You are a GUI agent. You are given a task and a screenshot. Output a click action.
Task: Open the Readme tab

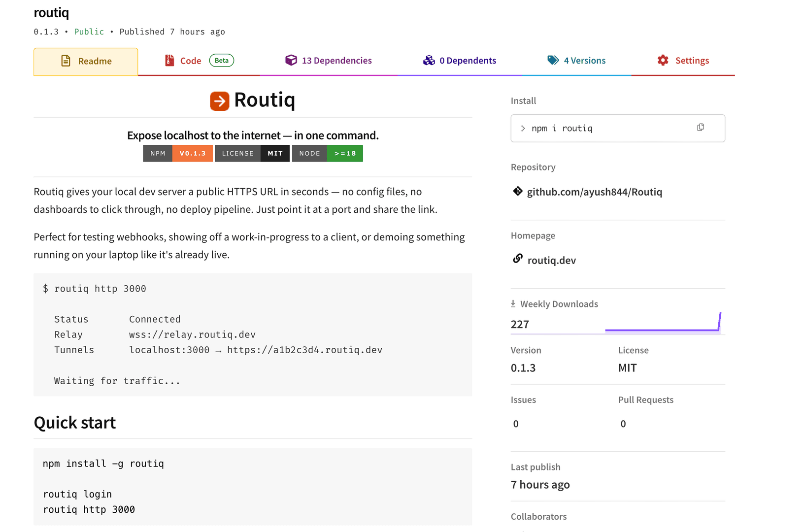point(86,62)
